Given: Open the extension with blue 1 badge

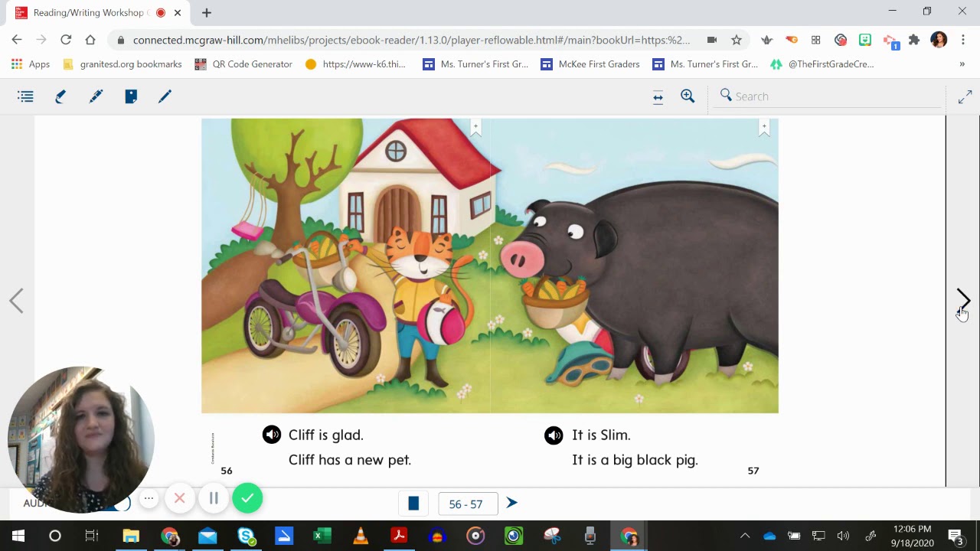Looking at the screenshot, I should tap(890, 41).
